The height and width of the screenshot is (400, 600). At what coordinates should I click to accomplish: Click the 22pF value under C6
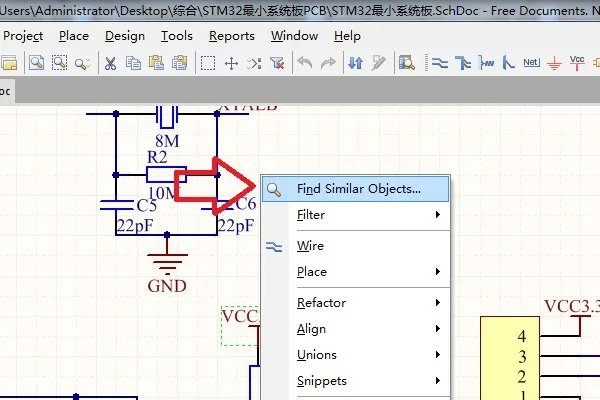(236, 225)
